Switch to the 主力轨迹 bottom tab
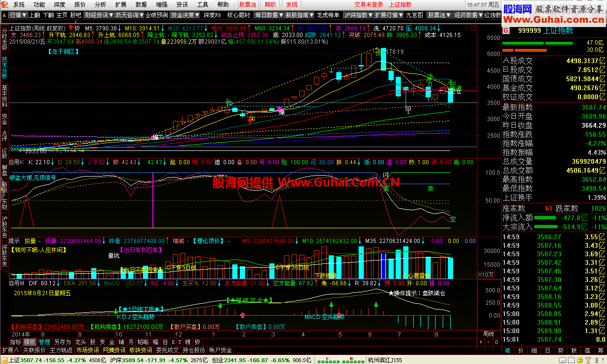This screenshot has width=607, height=364. (x=61, y=350)
